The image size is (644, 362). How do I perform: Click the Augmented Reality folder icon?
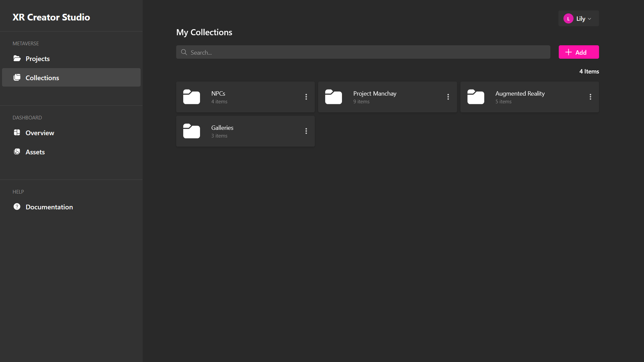click(x=476, y=97)
